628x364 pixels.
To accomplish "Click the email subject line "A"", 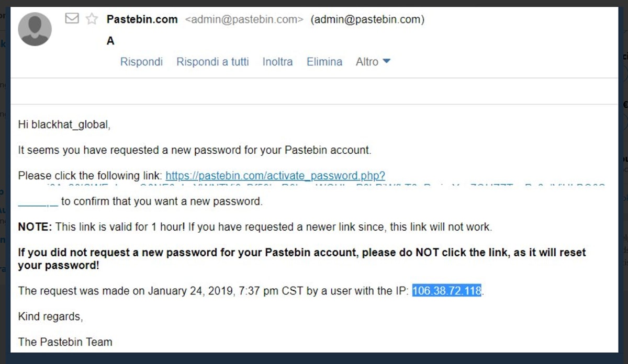I will tap(110, 41).
